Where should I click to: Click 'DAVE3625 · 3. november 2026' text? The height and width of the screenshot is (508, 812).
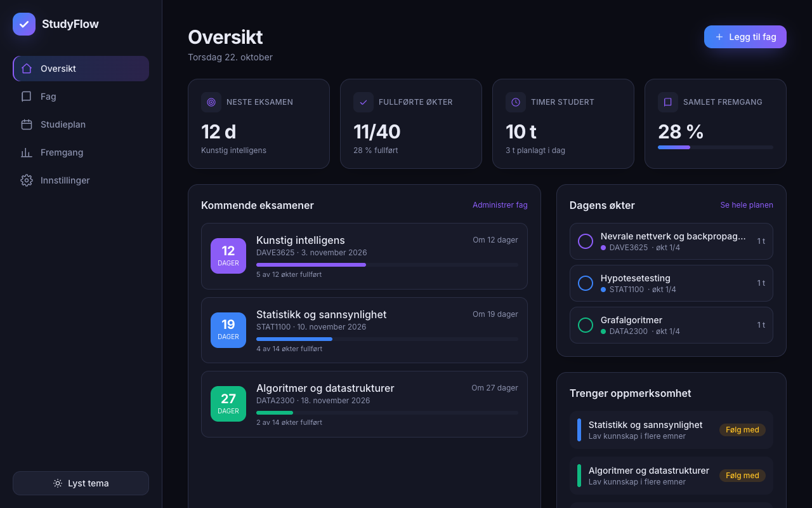311,253
